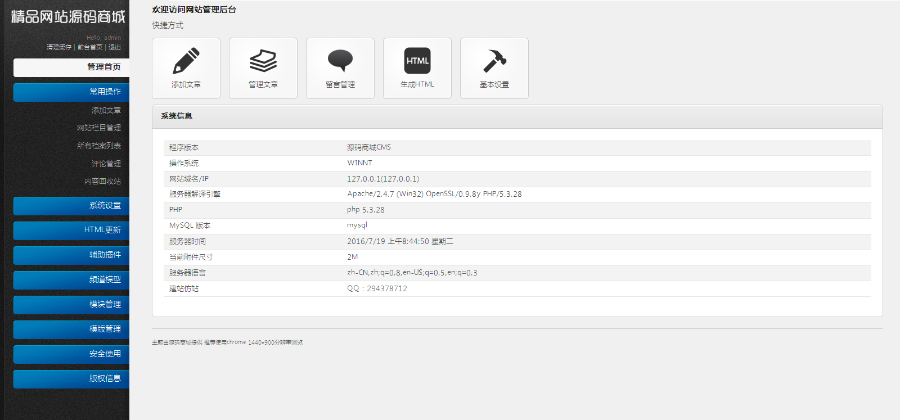Click the 127.0.0.1(127.0.0.1) value

point(383,179)
